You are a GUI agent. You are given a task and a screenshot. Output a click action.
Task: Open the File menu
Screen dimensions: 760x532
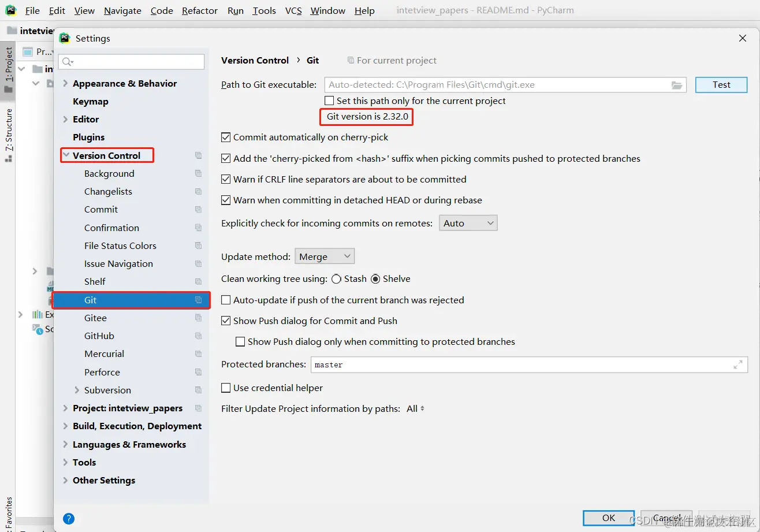point(33,11)
